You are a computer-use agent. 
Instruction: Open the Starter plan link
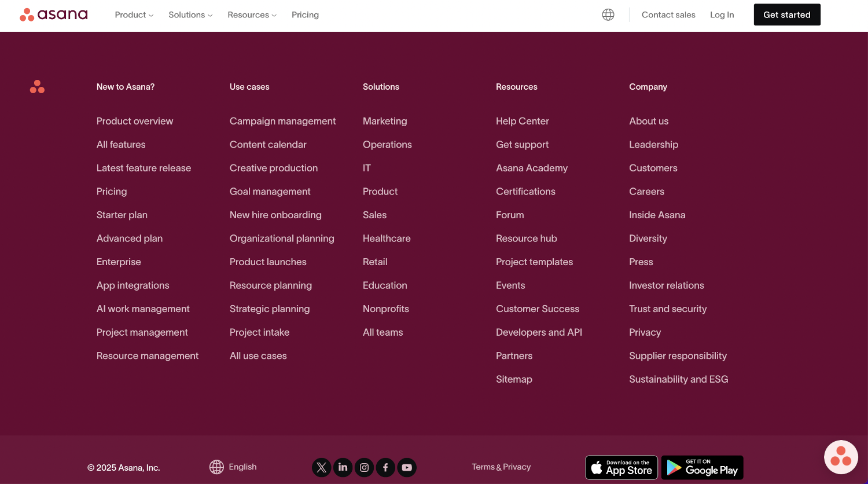coord(122,215)
